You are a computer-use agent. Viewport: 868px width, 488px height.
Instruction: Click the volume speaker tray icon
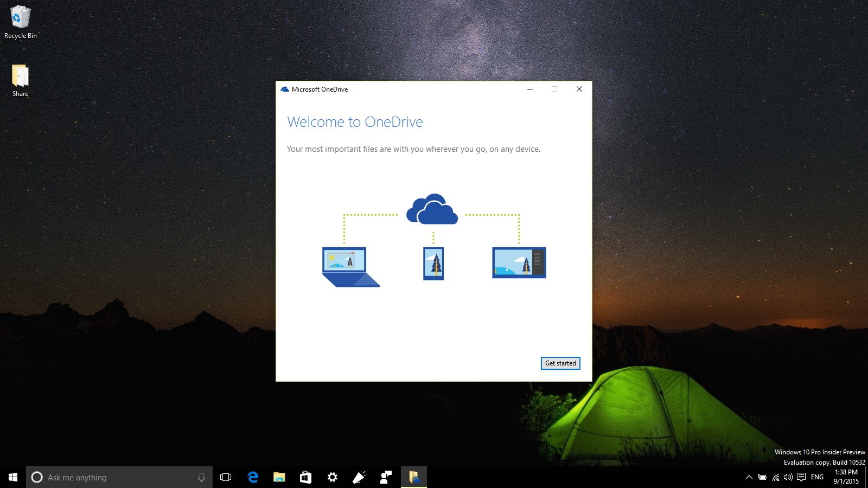[x=788, y=477]
